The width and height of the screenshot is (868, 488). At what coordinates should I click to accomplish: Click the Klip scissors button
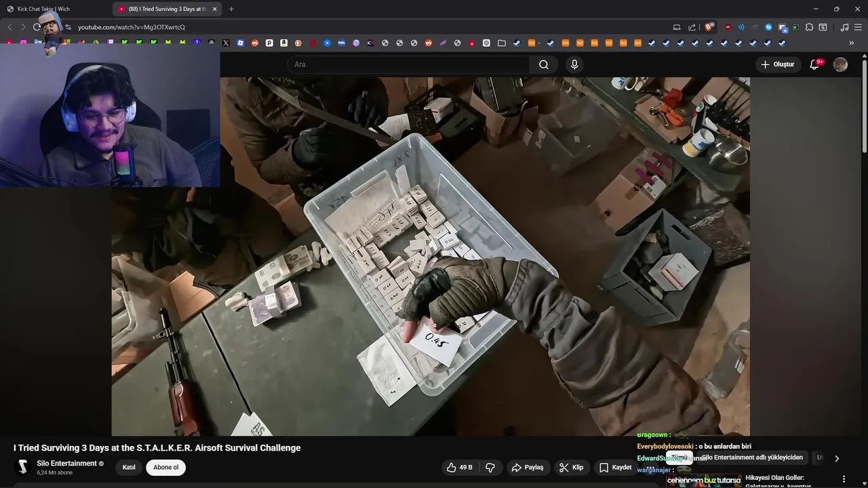pos(571,468)
